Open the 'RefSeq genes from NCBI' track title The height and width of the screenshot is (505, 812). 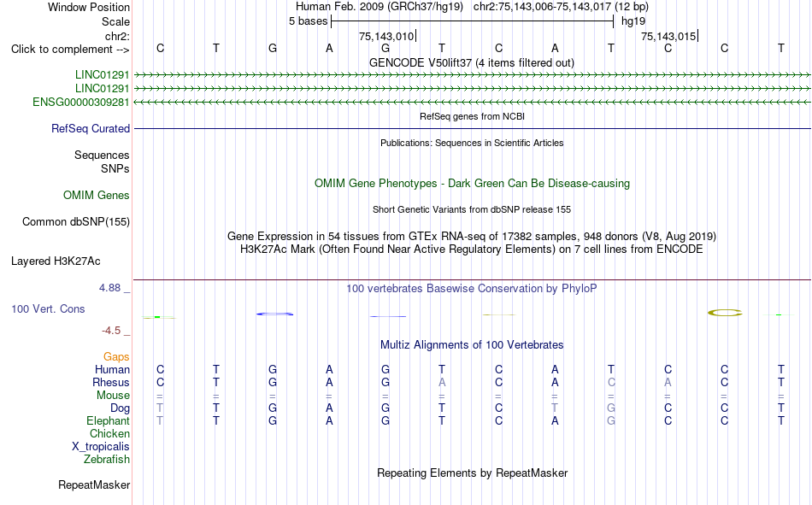coord(473,116)
